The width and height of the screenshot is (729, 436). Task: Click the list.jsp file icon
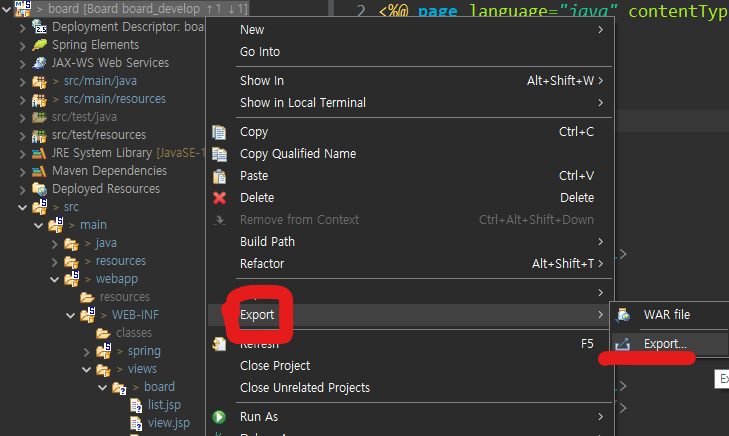[x=136, y=405]
